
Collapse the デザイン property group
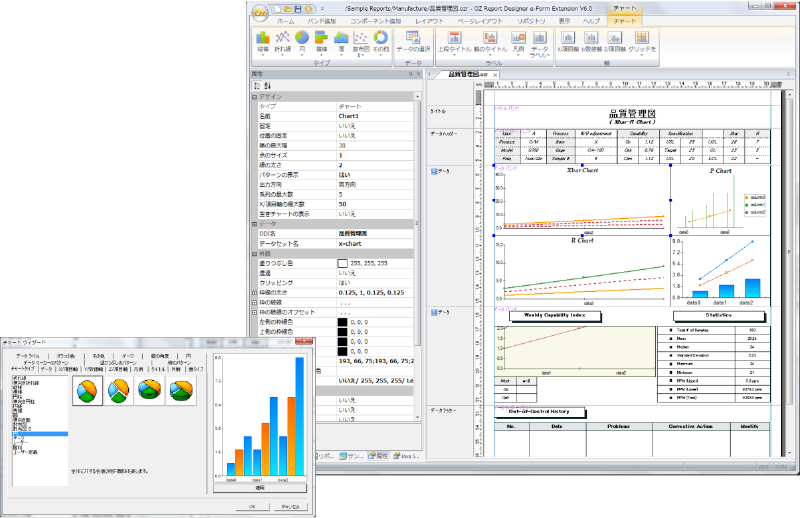255,96
